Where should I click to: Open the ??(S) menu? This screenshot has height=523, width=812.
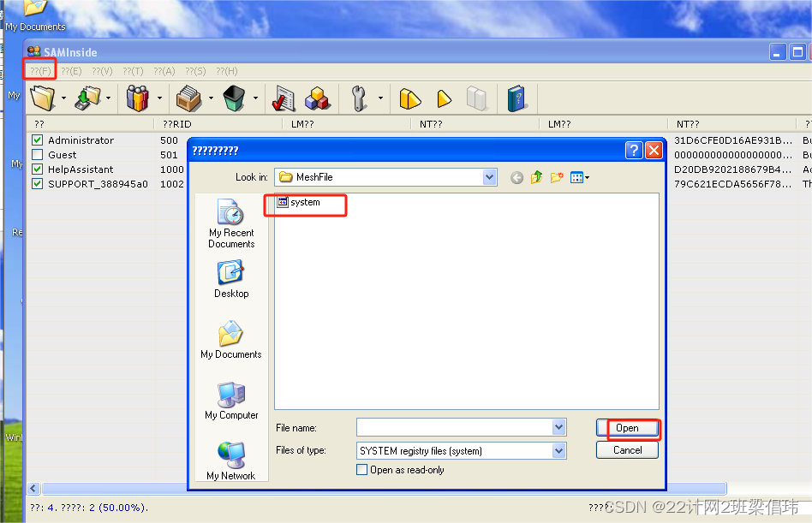195,71
